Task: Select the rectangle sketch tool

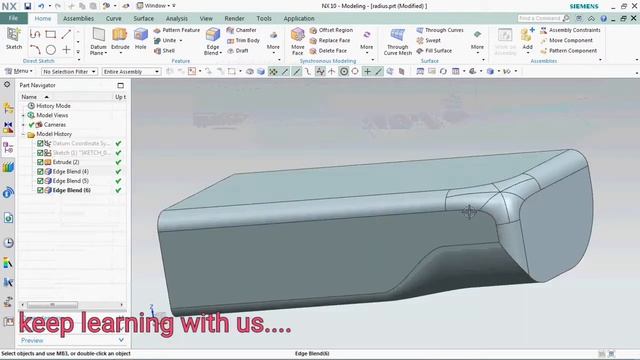Action: (x=51, y=34)
